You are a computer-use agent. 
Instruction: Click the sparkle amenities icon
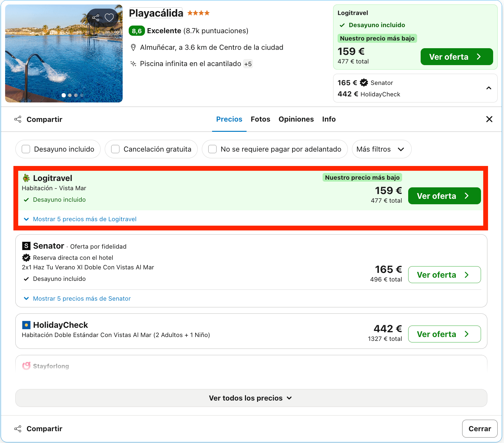click(x=133, y=64)
